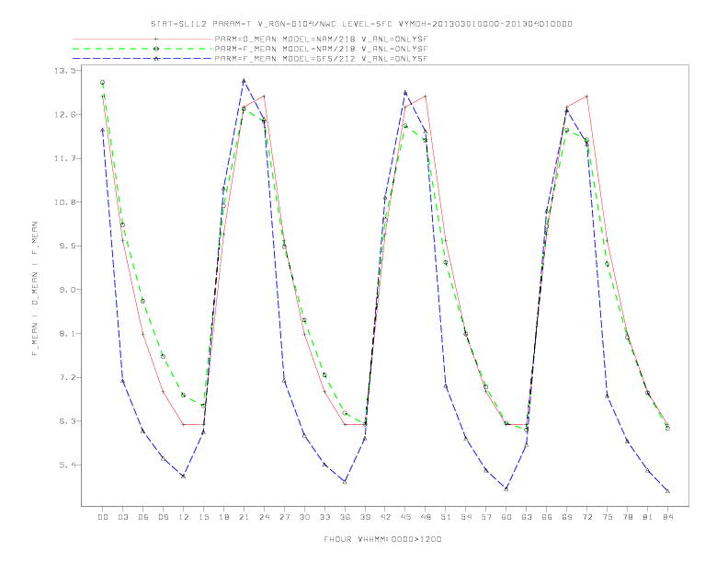Click the blue triangle data marker at hour 12
728x563 pixels.
point(184,477)
